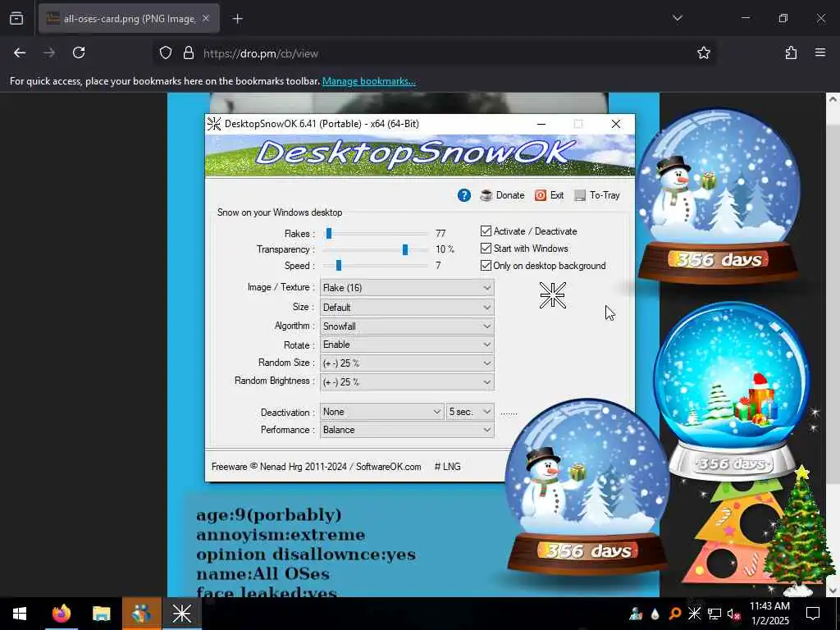Screen dimensions: 840x630
Task: Click the tracking protection shield icon
Action: coord(166,53)
